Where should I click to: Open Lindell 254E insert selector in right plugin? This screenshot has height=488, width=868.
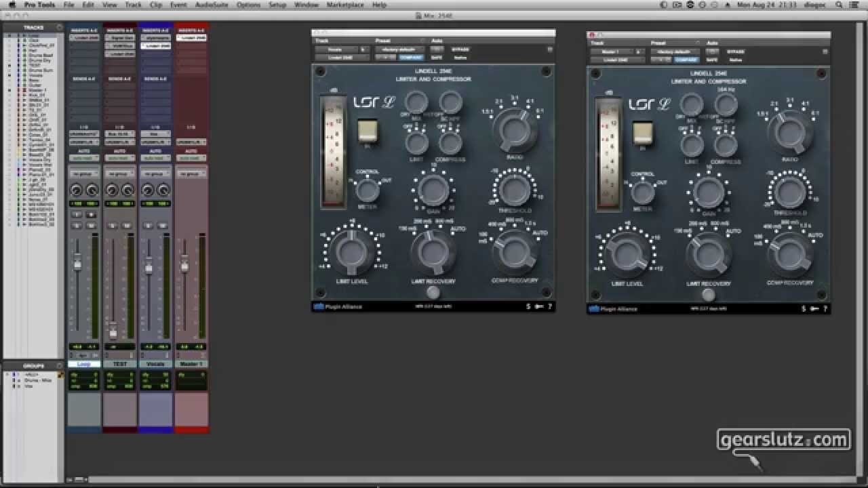[617, 60]
